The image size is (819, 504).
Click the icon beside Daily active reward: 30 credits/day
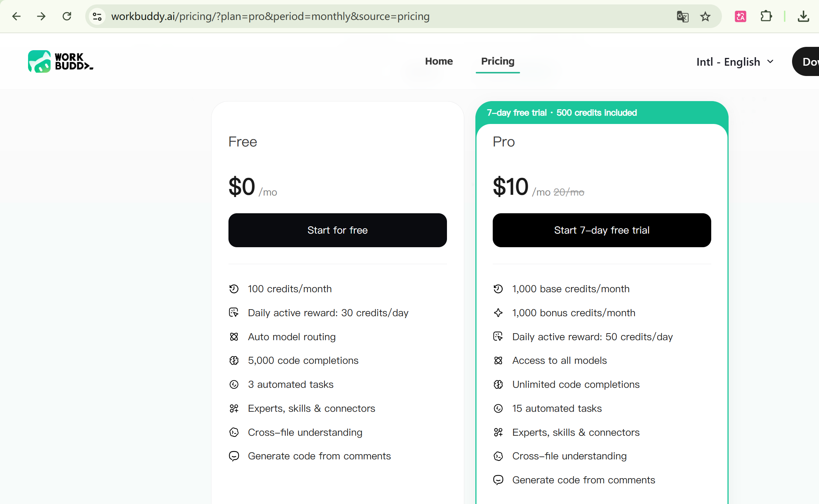234,313
